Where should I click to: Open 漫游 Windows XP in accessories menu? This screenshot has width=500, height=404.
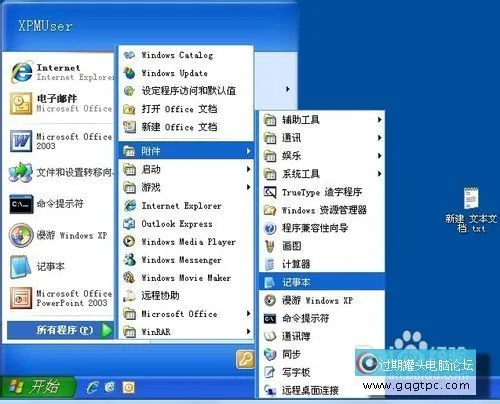tap(322, 300)
